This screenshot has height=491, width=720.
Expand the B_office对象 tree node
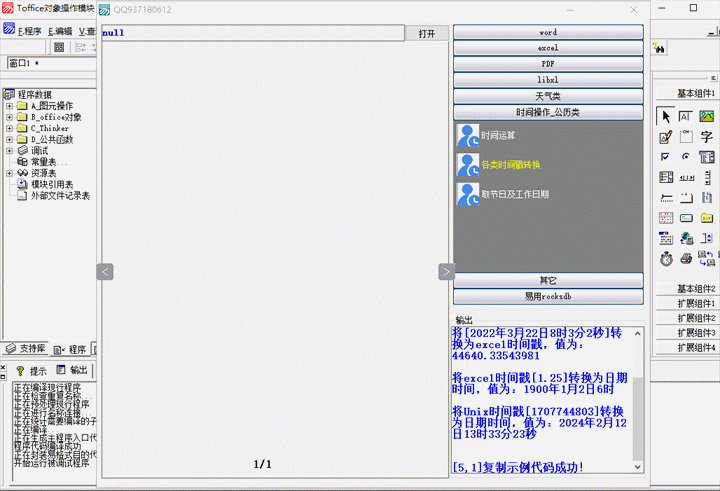point(9,117)
